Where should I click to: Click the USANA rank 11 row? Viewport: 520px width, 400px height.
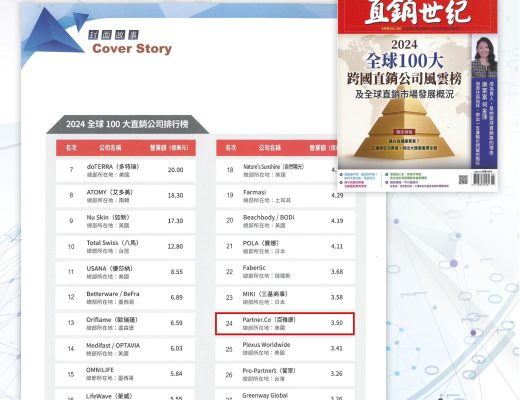click(x=126, y=272)
